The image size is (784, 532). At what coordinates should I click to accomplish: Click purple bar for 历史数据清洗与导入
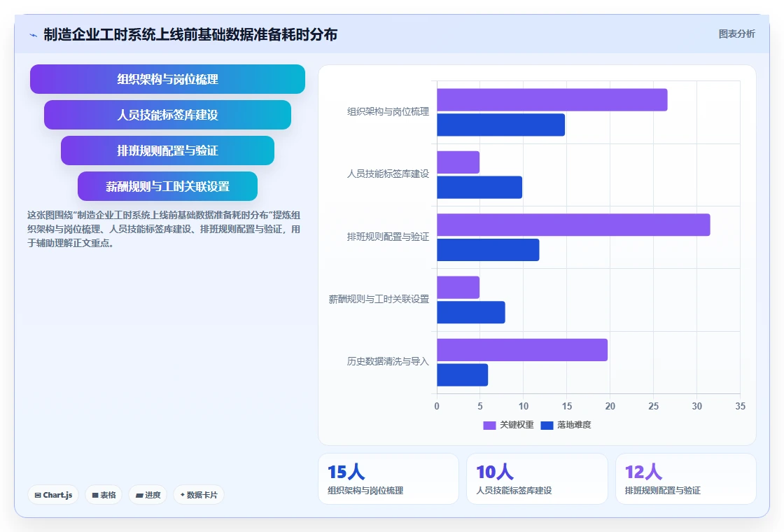(522, 350)
